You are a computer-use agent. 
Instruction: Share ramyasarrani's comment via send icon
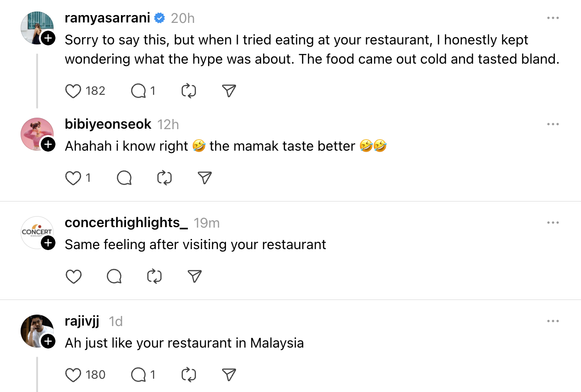pos(229,91)
